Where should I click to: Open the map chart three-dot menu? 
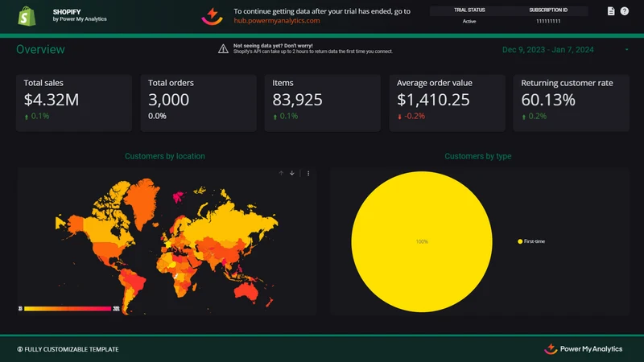tap(308, 173)
